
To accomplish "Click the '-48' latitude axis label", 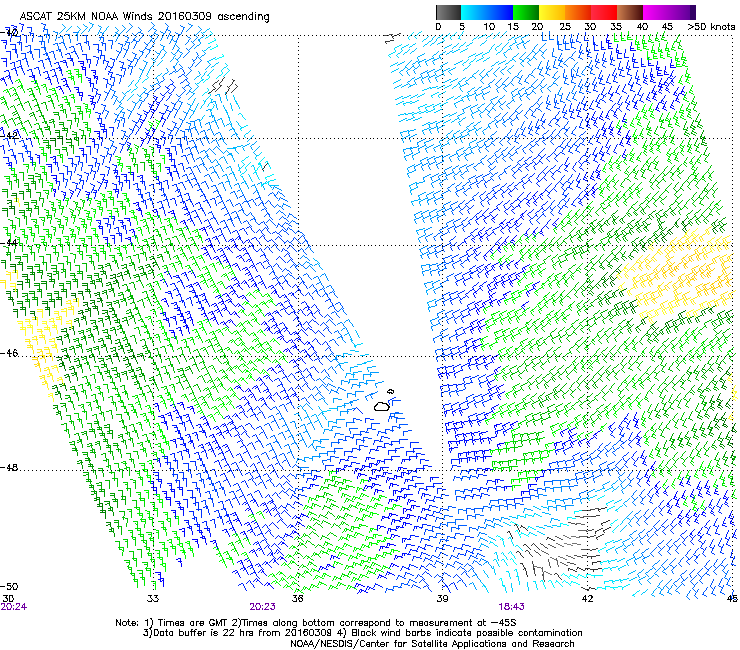I will pyautogui.click(x=10, y=467).
